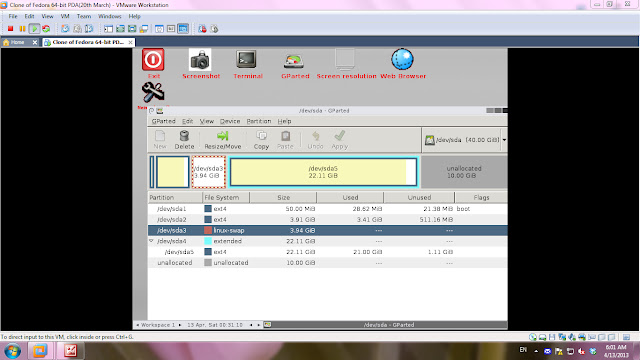Click the Paste toolbar button
The width and height of the screenshot is (640, 360).
pyautogui.click(x=285, y=140)
